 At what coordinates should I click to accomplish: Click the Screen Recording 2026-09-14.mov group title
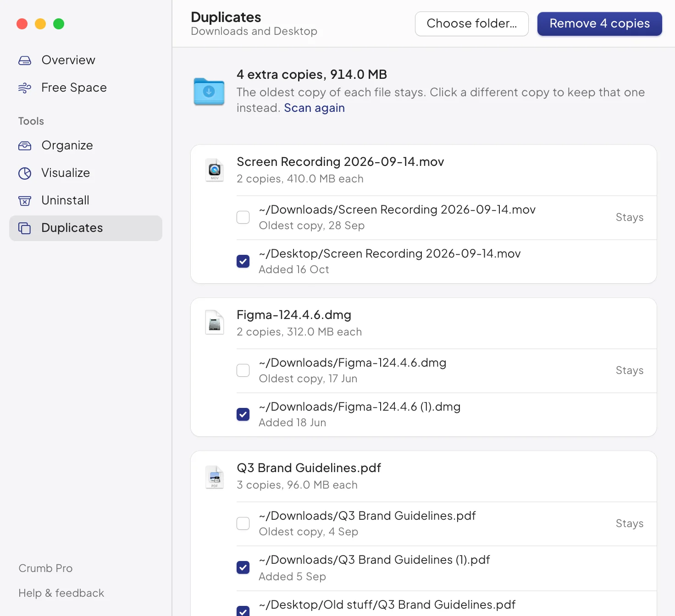point(340,162)
